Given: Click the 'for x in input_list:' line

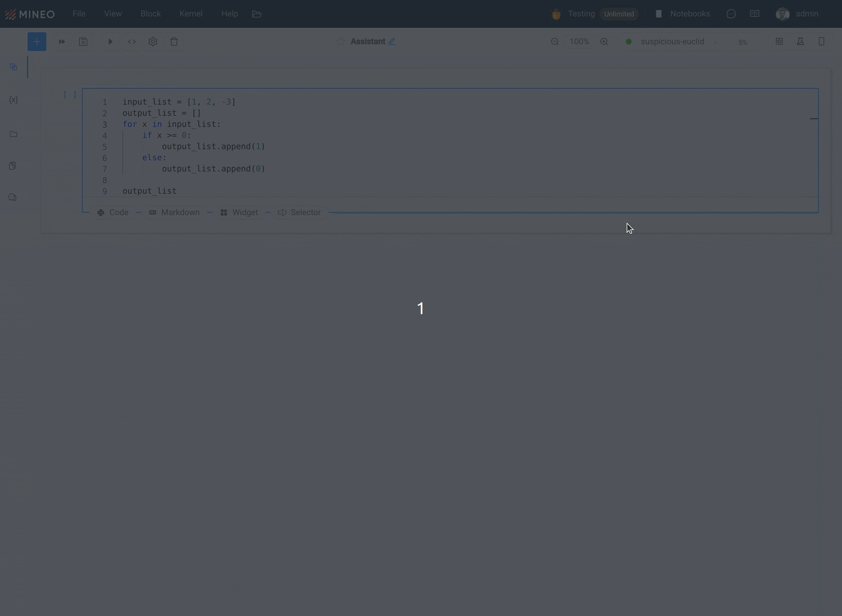Looking at the screenshot, I should click(x=171, y=124).
